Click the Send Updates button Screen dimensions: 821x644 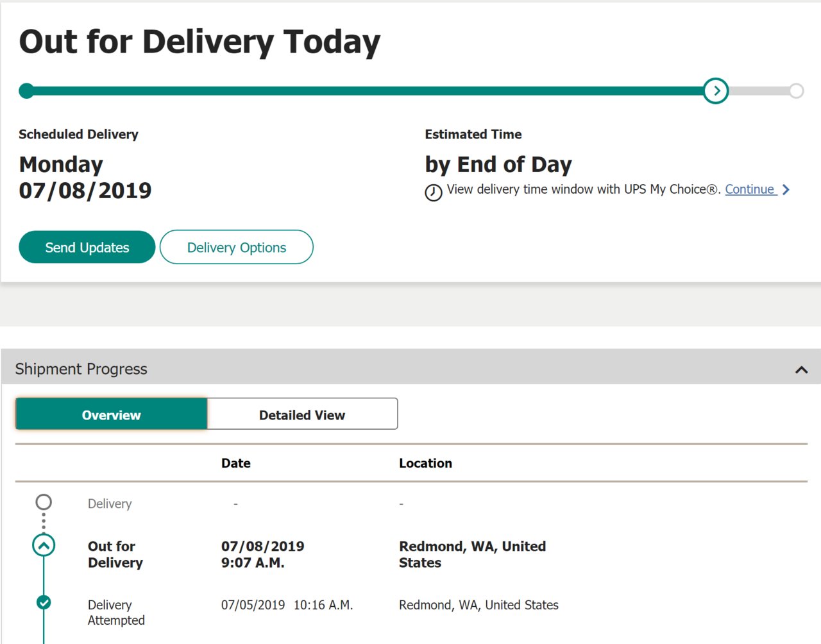click(87, 247)
